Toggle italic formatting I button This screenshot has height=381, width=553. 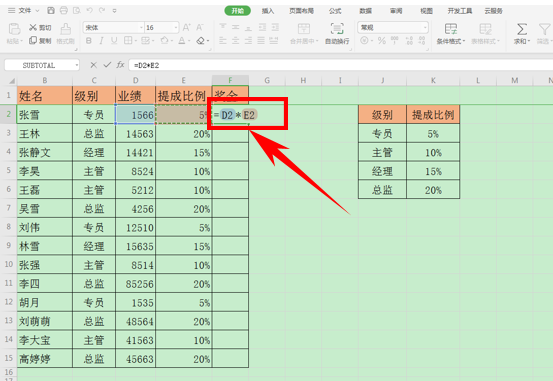pyautogui.click(x=101, y=41)
